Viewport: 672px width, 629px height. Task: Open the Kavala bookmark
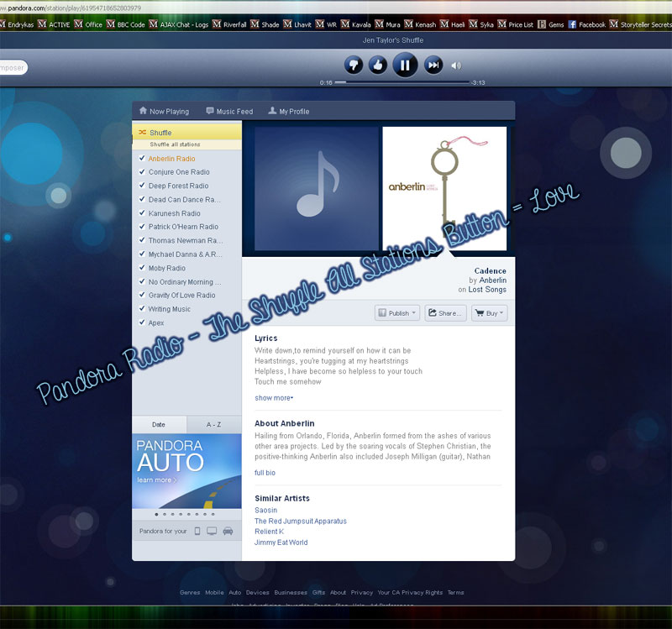tap(355, 24)
